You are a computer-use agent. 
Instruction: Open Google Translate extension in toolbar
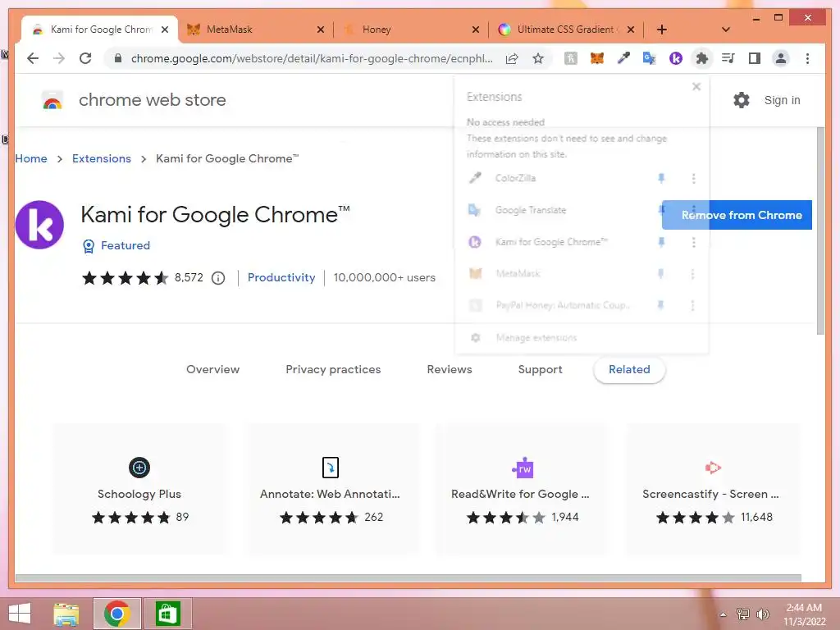point(650,58)
